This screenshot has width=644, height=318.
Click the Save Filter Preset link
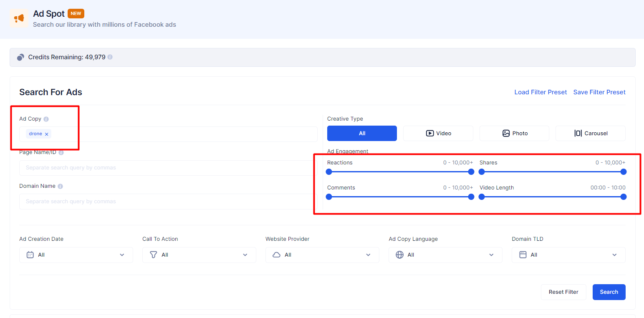(x=599, y=92)
